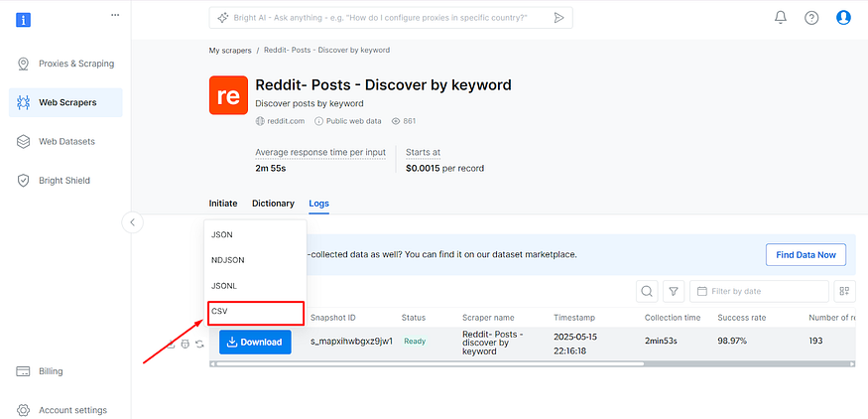Viewport: 868px width, 419px height.
Task: Click the Reddit scraper breadcrumb
Action: pos(326,50)
